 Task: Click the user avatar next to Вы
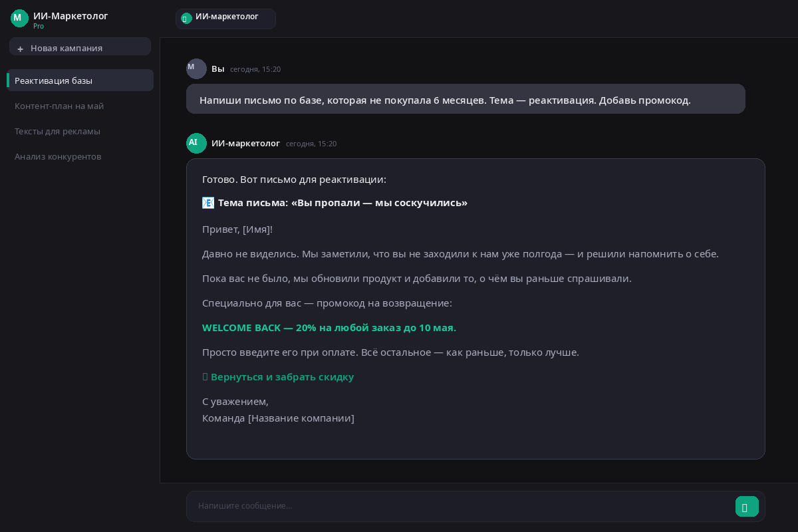tap(196, 68)
